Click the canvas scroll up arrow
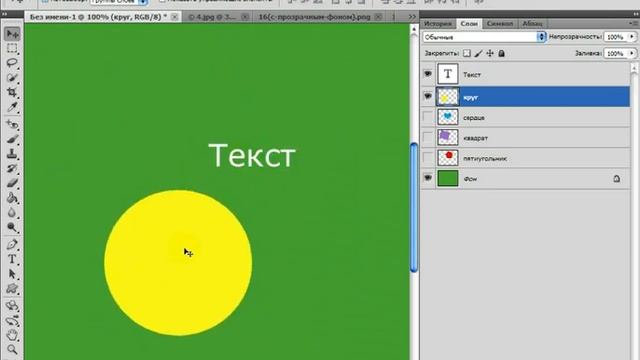Viewport: 640px width, 360px height. (x=414, y=29)
